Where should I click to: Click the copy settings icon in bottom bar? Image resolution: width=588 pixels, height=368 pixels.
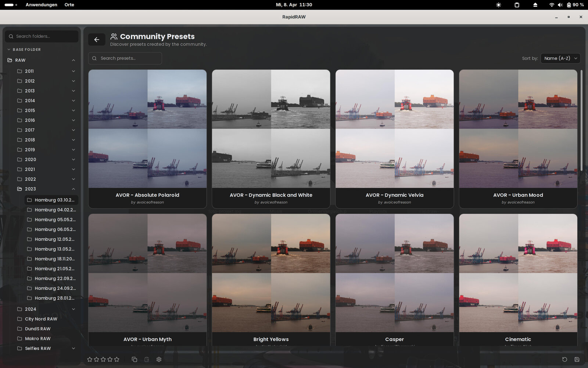pos(134,360)
